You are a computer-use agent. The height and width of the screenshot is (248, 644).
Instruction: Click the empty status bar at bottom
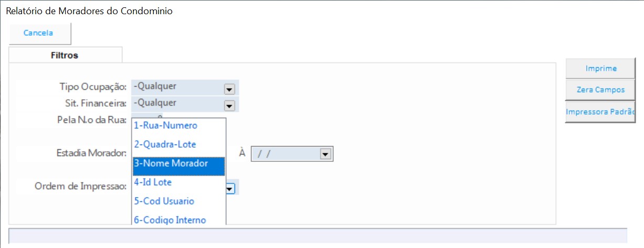coord(318,235)
